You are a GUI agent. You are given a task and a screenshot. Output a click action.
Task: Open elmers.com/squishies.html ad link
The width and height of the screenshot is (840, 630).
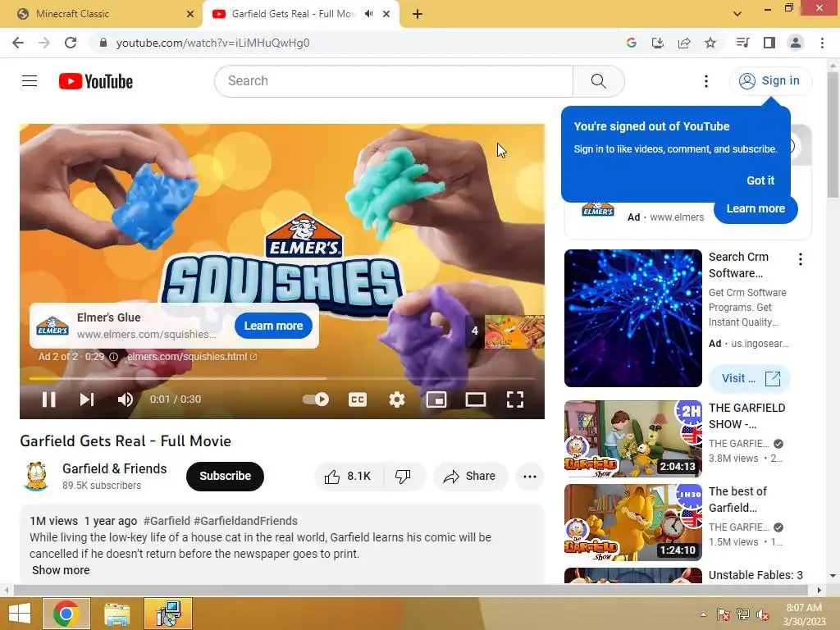pos(192,357)
